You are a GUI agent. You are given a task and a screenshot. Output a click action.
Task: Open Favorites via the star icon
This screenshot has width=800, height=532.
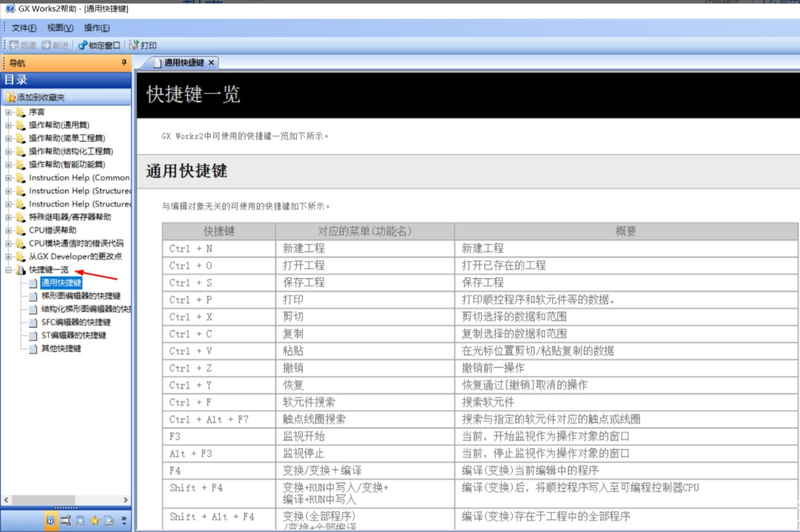tap(95, 521)
